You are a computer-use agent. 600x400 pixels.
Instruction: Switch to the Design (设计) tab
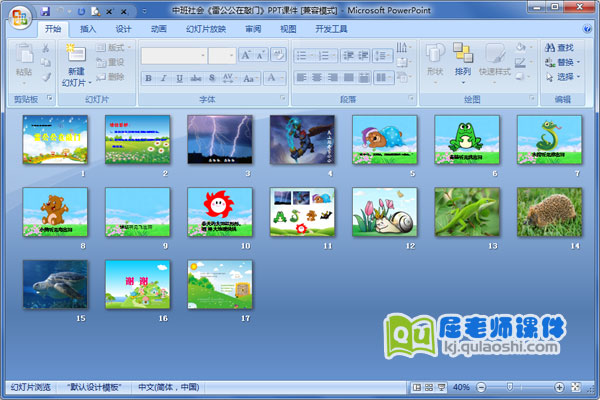[123, 29]
